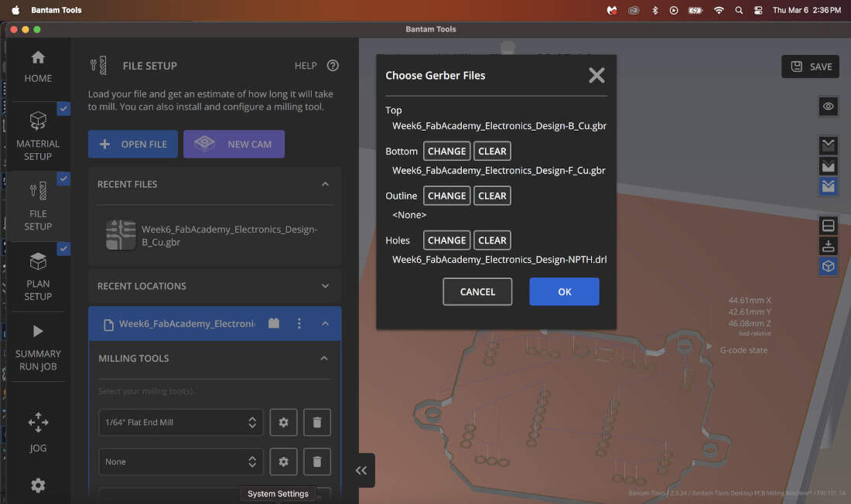Change the Outline gerber file

(446, 196)
